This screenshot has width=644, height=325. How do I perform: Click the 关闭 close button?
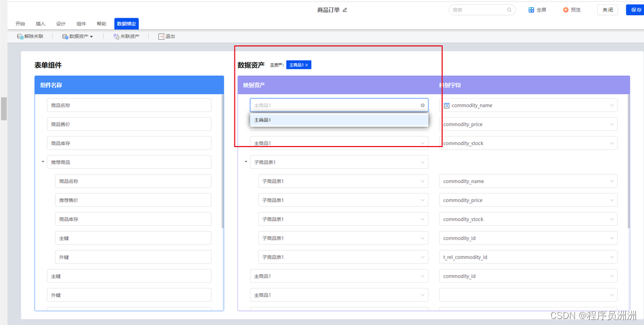click(x=608, y=10)
